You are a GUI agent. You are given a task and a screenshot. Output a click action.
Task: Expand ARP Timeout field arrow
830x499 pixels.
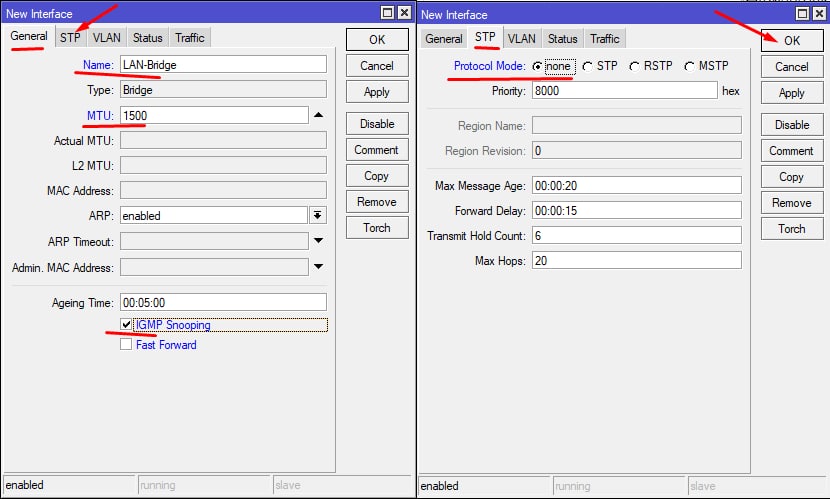click(318, 241)
